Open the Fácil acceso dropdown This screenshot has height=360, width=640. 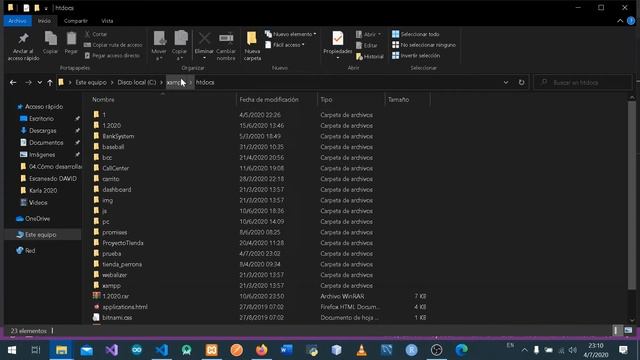pyautogui.click(x=285, y=45)
